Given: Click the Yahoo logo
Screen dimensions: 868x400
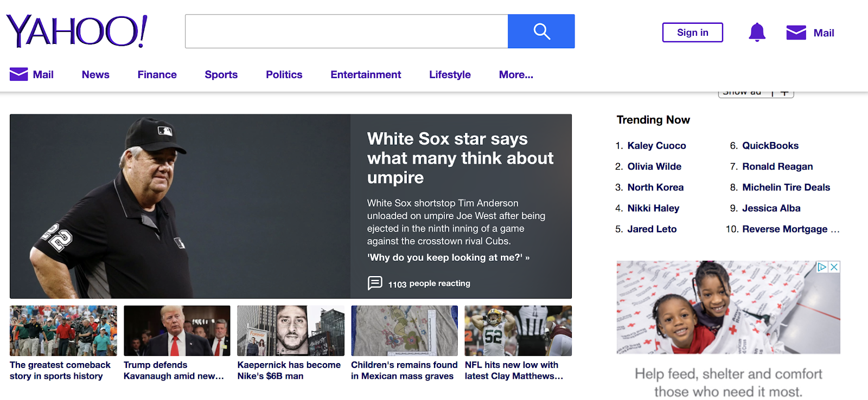Looking at the screenshot, I should tap(76, 31).
